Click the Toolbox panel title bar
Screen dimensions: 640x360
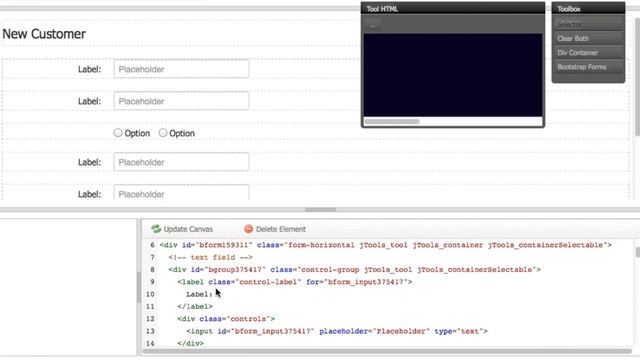588,9
